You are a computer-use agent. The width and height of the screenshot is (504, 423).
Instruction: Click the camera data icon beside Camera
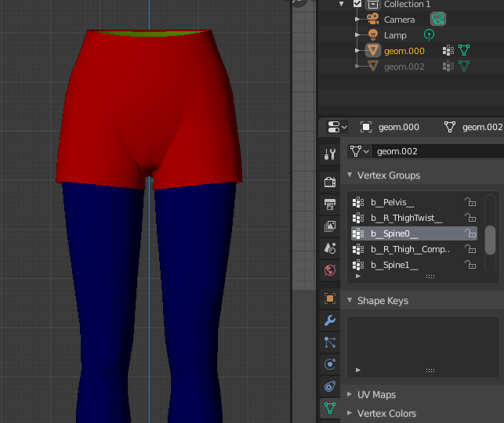pos(438,19)
